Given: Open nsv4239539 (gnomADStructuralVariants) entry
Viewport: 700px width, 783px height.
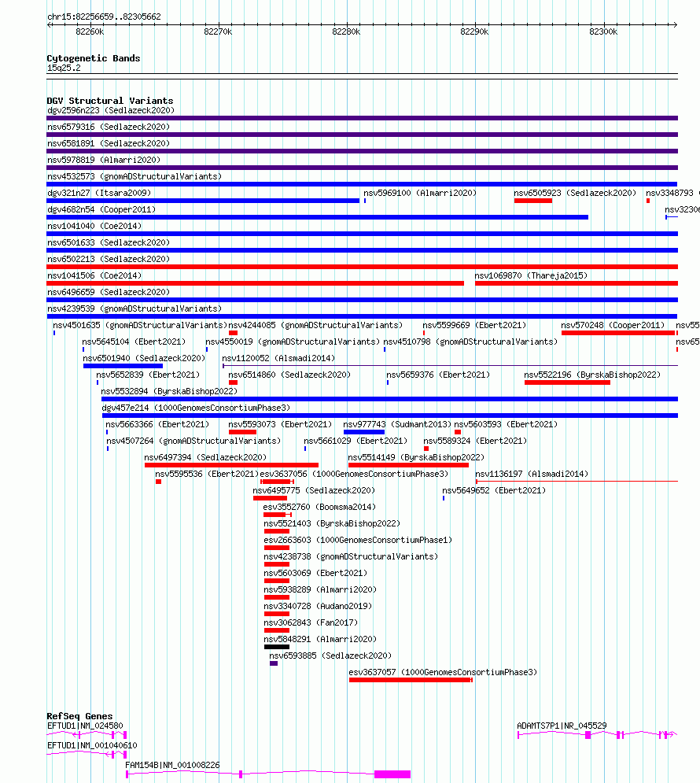Looking at the screenshot, I should coord(134,308).
